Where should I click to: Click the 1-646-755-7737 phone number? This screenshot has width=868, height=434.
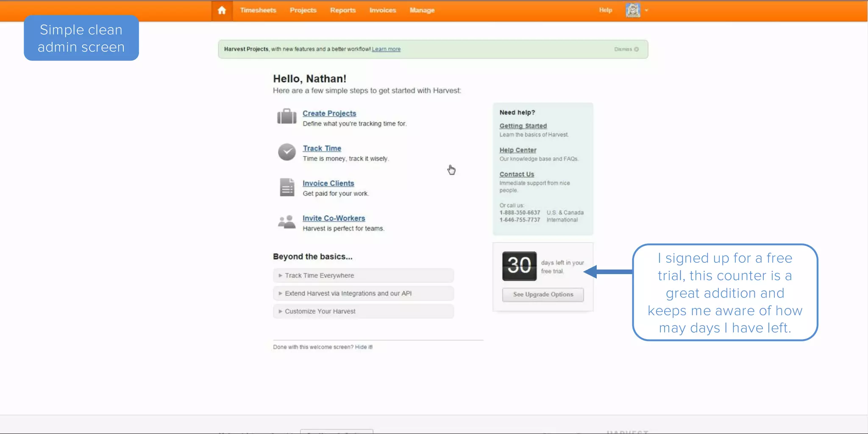tap(520, 220)
